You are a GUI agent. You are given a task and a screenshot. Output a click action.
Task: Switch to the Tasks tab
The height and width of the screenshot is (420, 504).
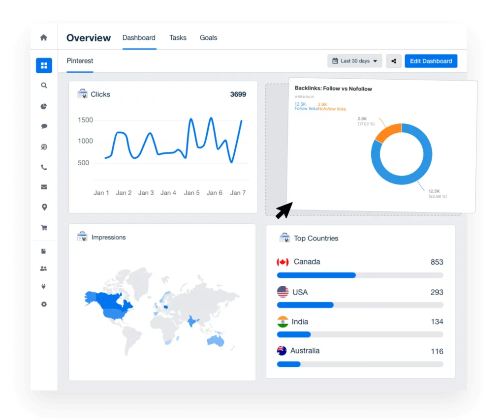[x=178, y=38]
